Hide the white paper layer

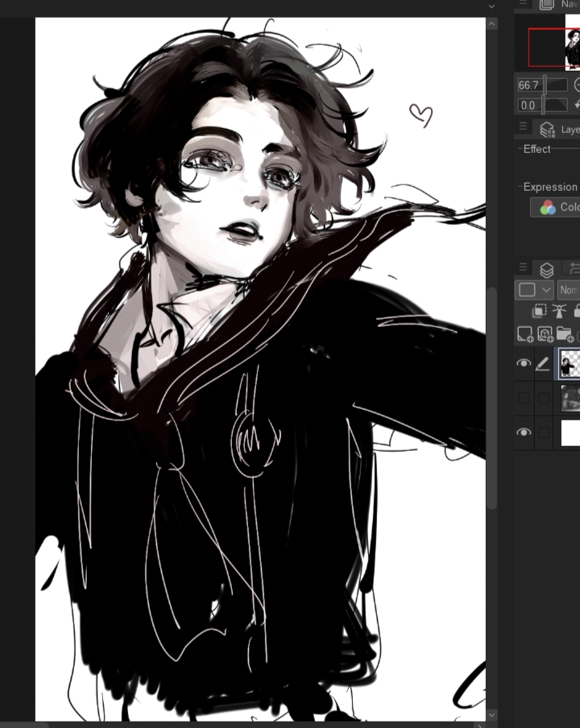point(524,432)
